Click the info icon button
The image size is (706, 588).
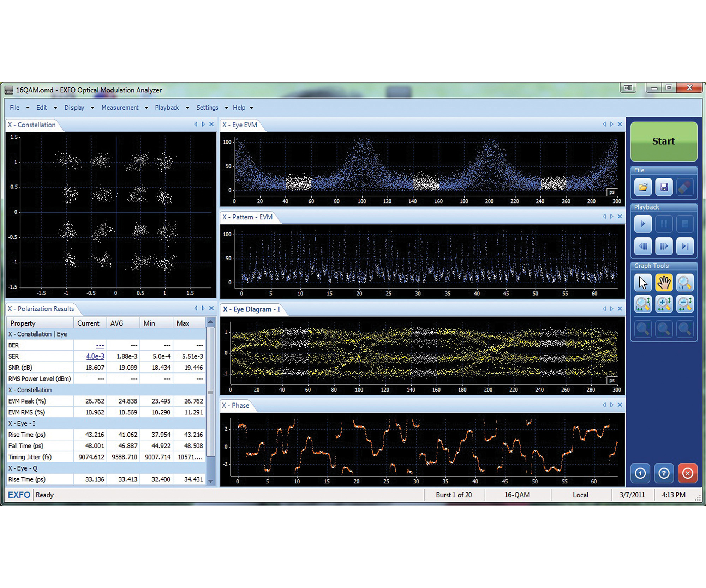[640, 473]
